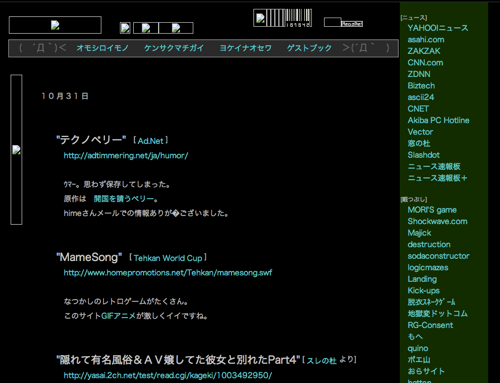Click the barcode counter image
Viewport: 500px width, 383px height.
[x=283, y=18]
